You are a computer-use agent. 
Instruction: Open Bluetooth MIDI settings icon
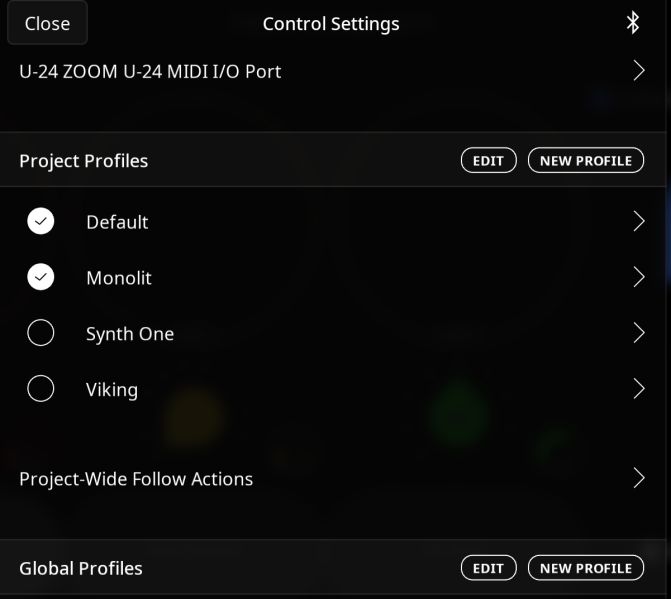[x=632, y=23]
